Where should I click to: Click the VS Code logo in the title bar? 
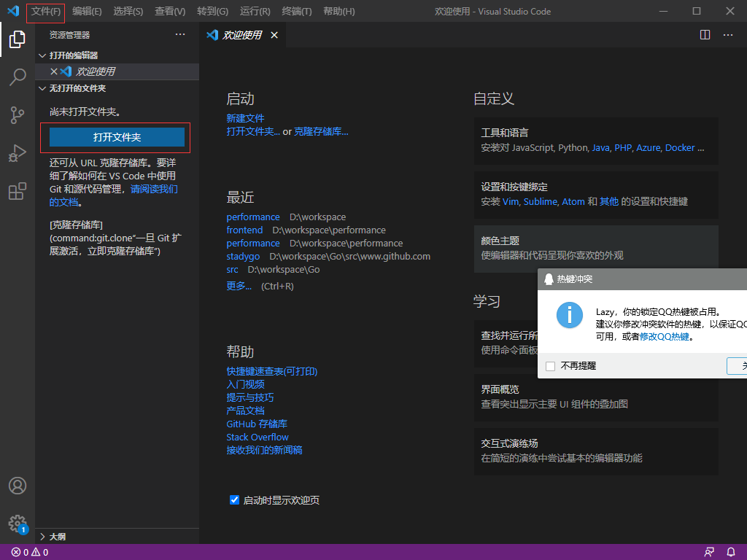13,11
